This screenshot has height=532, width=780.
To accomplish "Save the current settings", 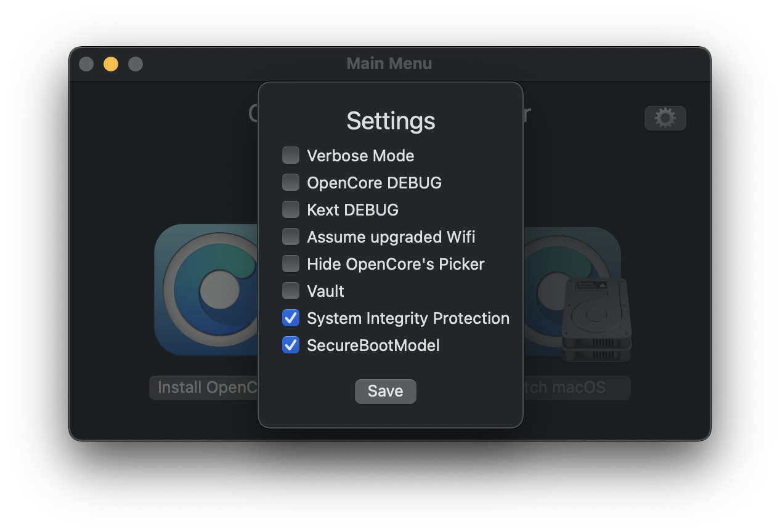I will [x=385, y=391].
